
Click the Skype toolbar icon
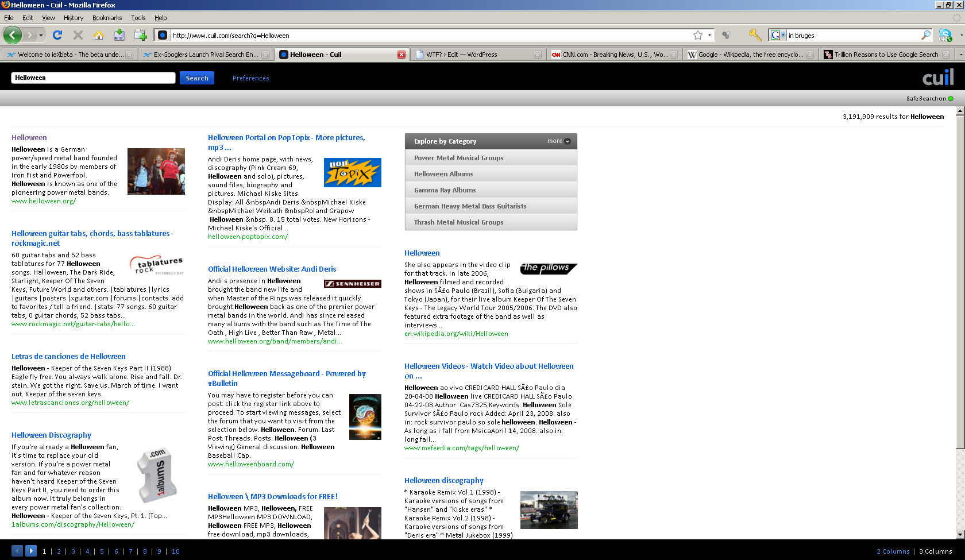(x=945, y=35)
